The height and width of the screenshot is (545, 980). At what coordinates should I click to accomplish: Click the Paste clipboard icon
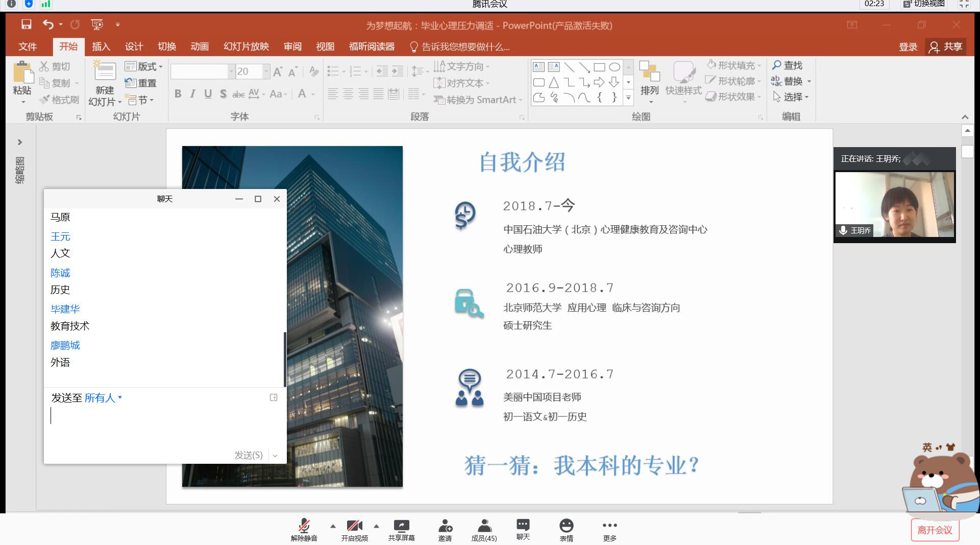(x=22, y=73)
